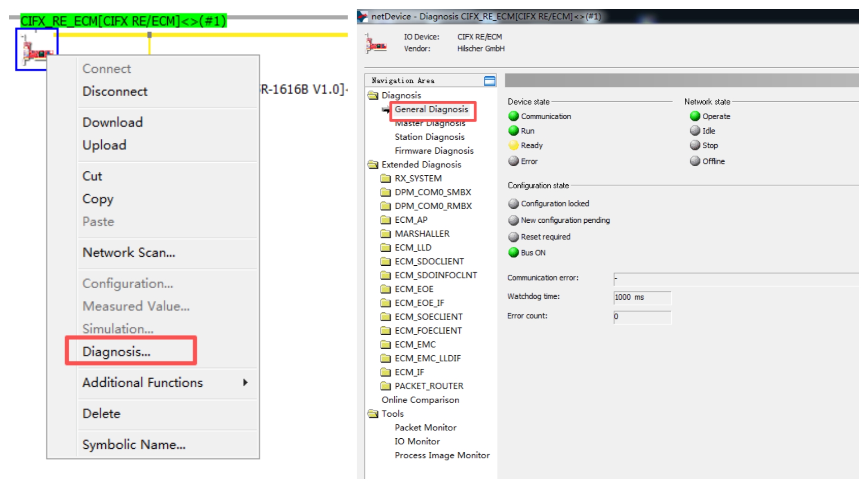
Task: Open the Diagnosis folder icon
Action: coord(373,95)
